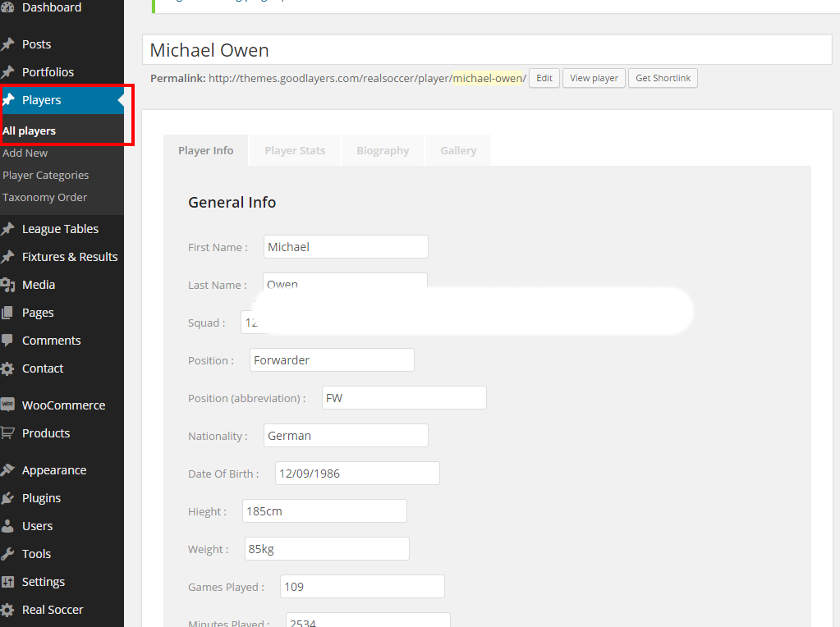Open the Gallery tab

point(458,151)
